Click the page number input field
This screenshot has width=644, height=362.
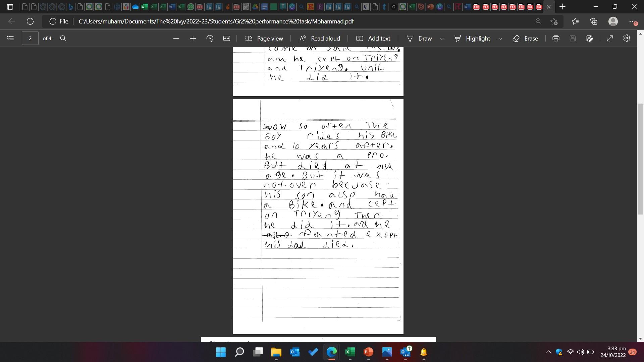click(30, 38)
